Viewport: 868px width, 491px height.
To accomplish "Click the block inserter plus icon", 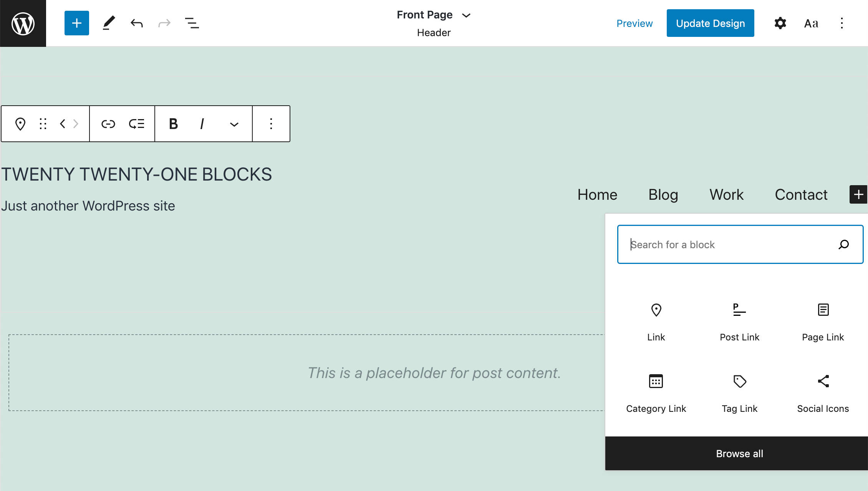I will click(76, 23).
